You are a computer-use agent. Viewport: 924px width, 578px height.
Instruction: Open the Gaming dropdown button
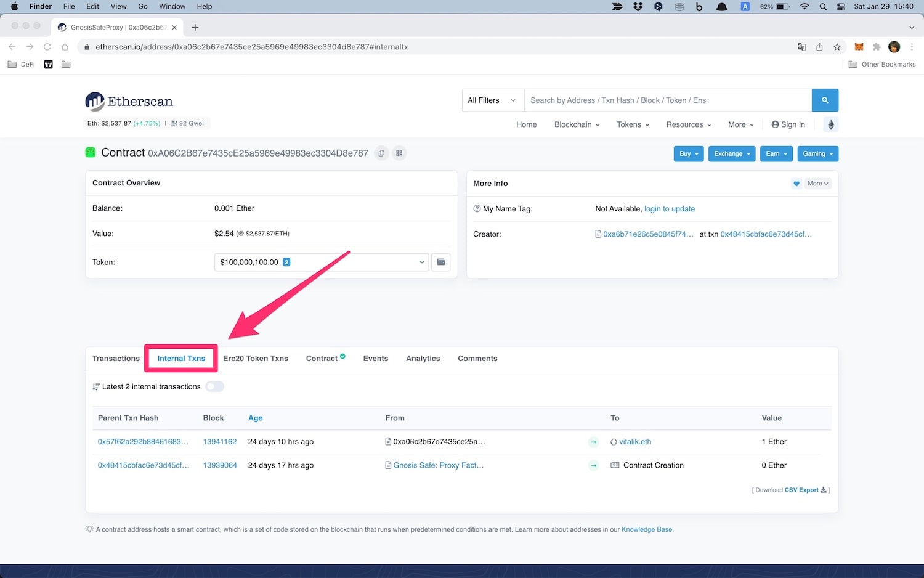coord(818,154)
